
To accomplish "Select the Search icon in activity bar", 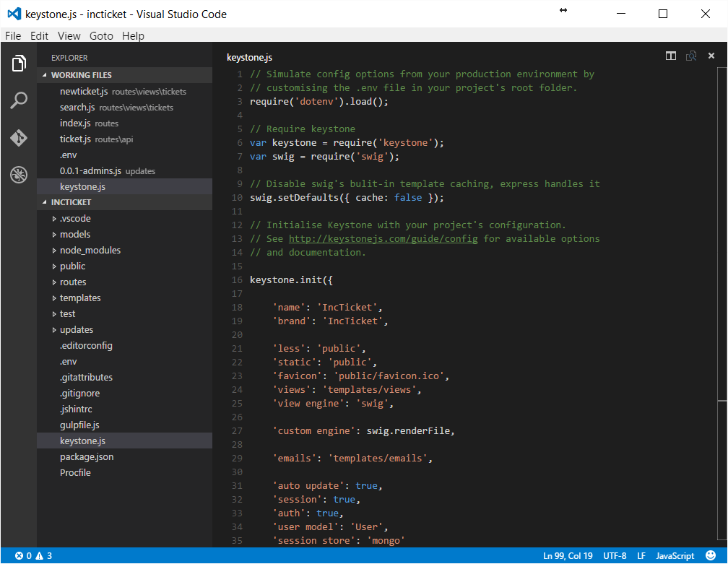I will (x=18, y=100).
